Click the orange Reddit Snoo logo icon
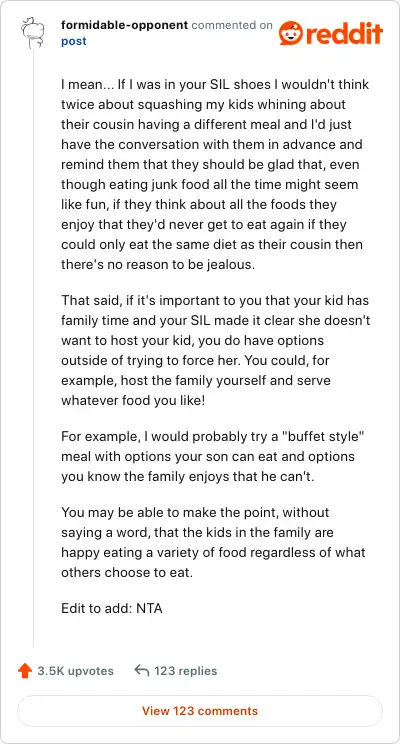The width and height of the screenshot is (400, 744). pos(291,33)
